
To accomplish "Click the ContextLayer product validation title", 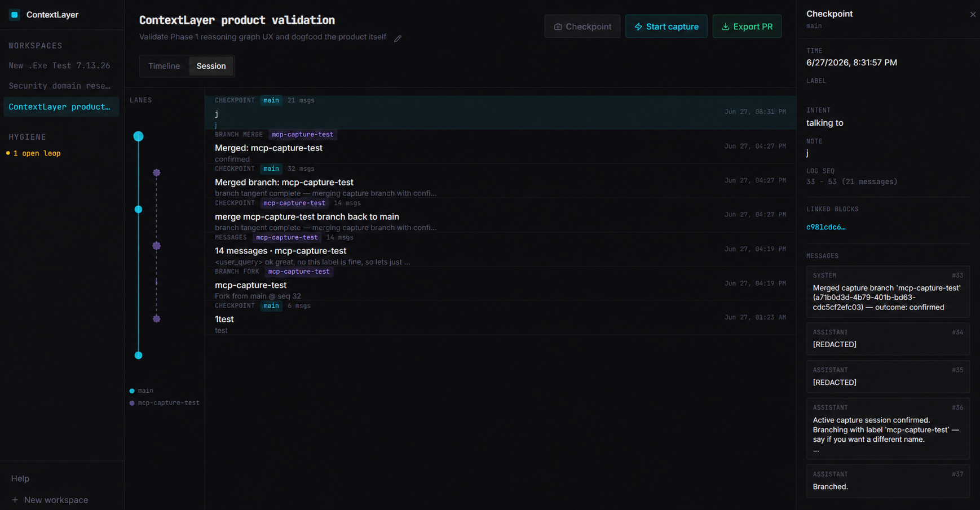I will point(237,20).
